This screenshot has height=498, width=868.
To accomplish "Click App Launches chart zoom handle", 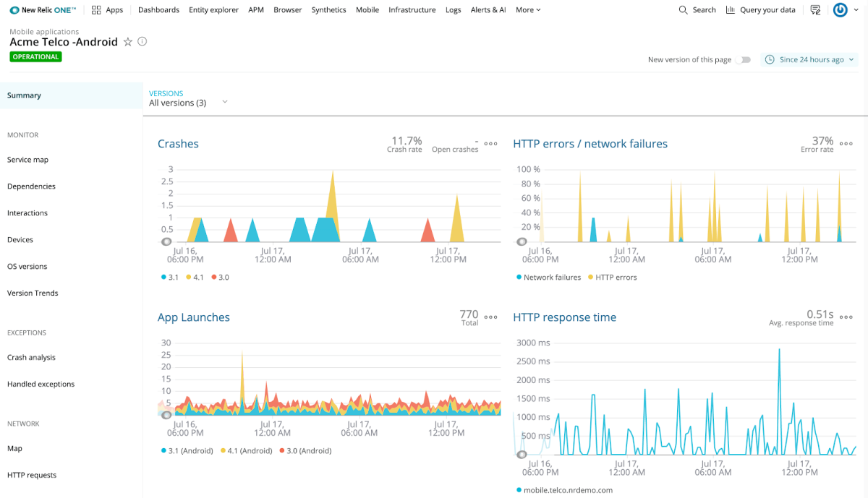I will [166, 415].
